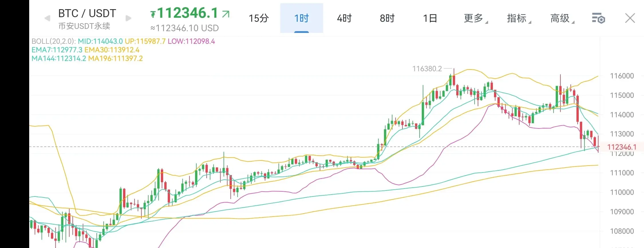Click 110000 on the price axis
This screenshot has width=644, height=248.
point(622,192)
